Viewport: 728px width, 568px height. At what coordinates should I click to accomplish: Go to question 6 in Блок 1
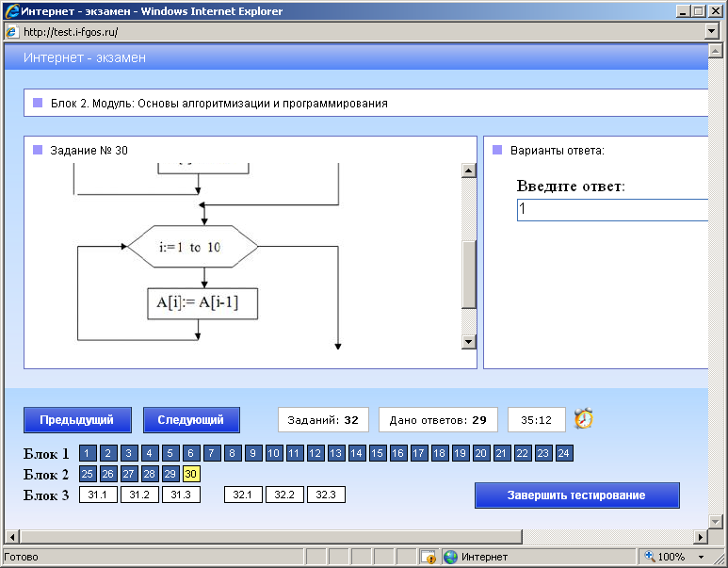pyautogui.click(x=190, y=453)
